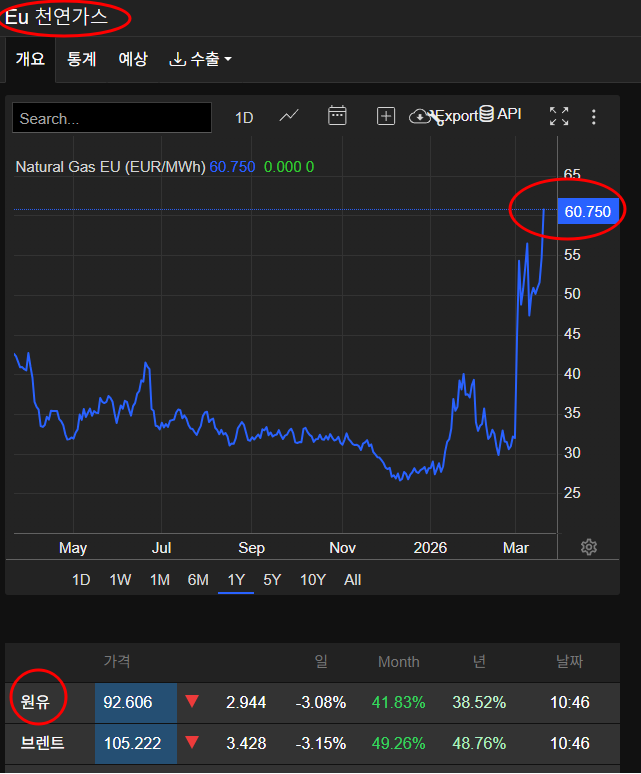Open the API database icon
The height and width of the screenshot is (774, 641).
(487, 114)
